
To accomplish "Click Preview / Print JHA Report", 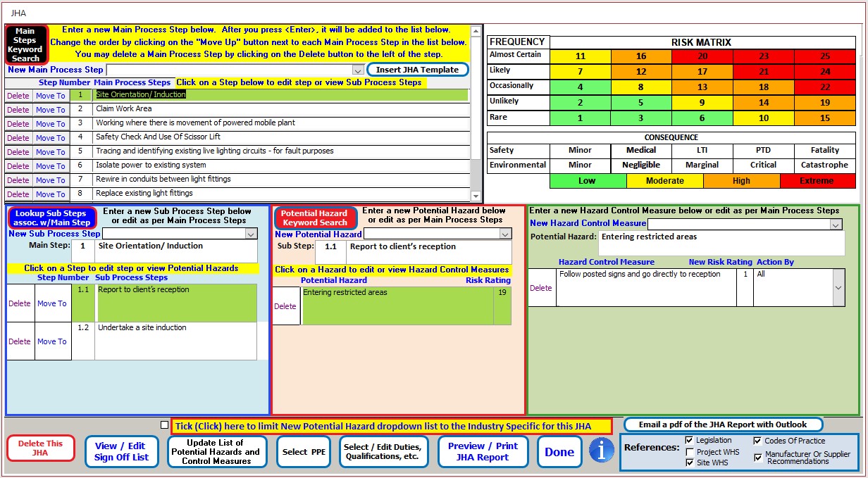I will [483, 452].
